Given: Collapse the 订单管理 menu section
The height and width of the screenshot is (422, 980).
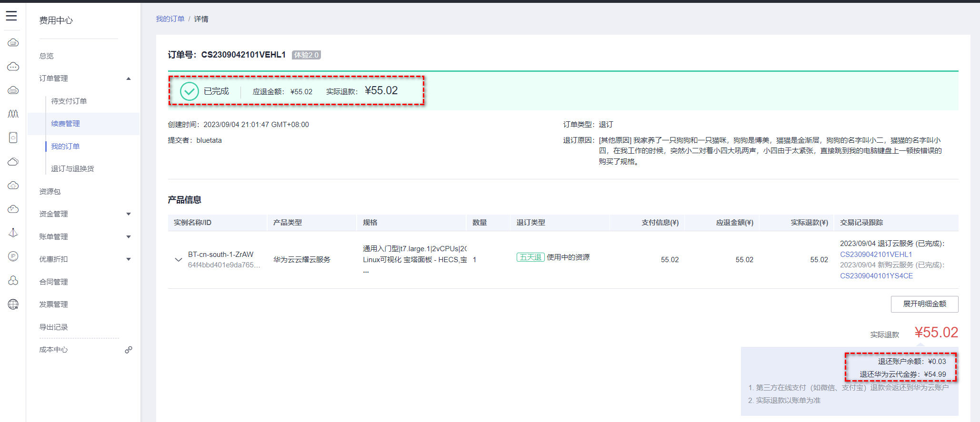Looking at the screenshot, I should pos(129,79).
